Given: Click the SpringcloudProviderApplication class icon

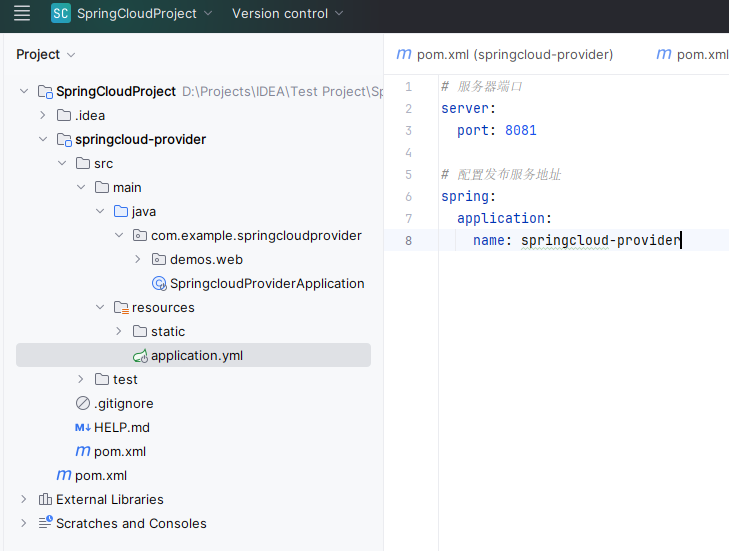Looking at the screenshot, I should (159, 283).
